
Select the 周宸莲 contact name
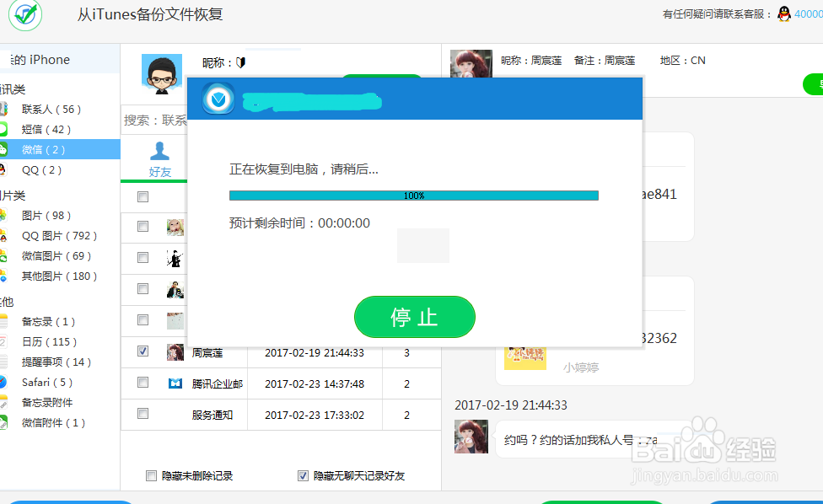(x=207, y=353)
